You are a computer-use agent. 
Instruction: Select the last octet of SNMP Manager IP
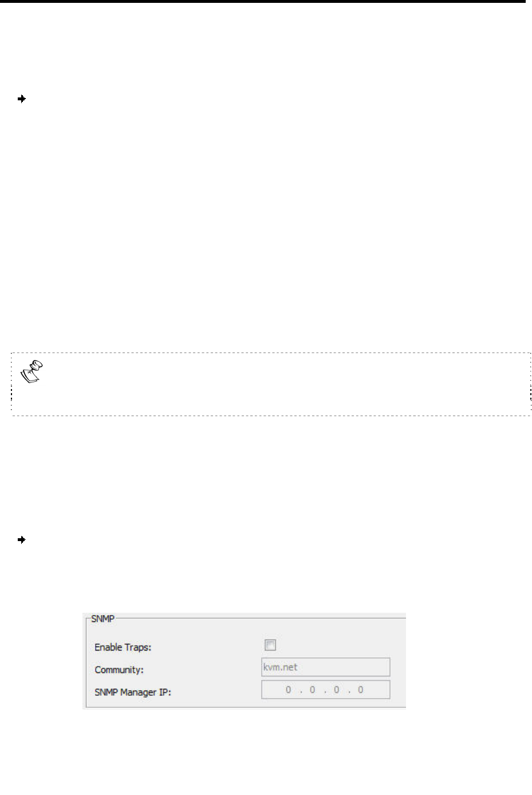pos(361,690)
